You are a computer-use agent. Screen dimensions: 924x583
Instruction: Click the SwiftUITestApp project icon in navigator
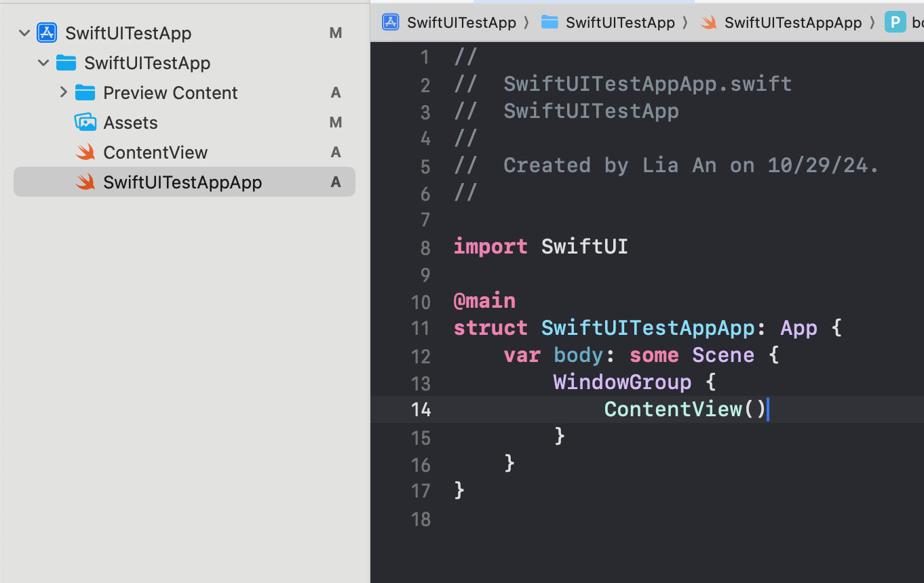47,33
